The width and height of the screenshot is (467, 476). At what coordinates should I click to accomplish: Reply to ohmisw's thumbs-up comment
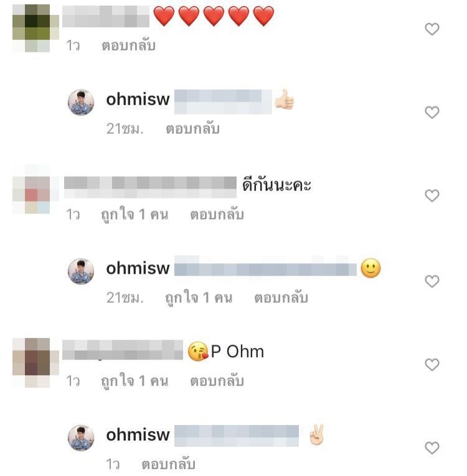[192, 129]
